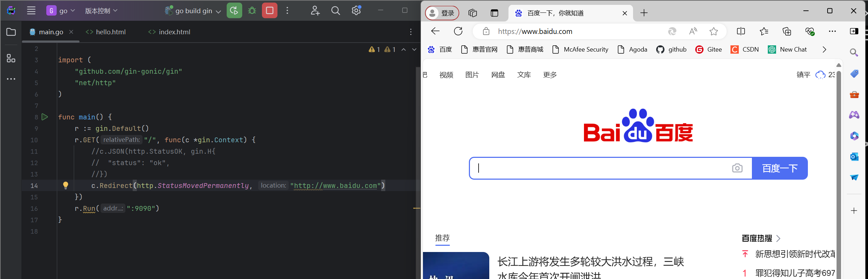
Task: Go back in Edge browser
Action: click(435, 31)
